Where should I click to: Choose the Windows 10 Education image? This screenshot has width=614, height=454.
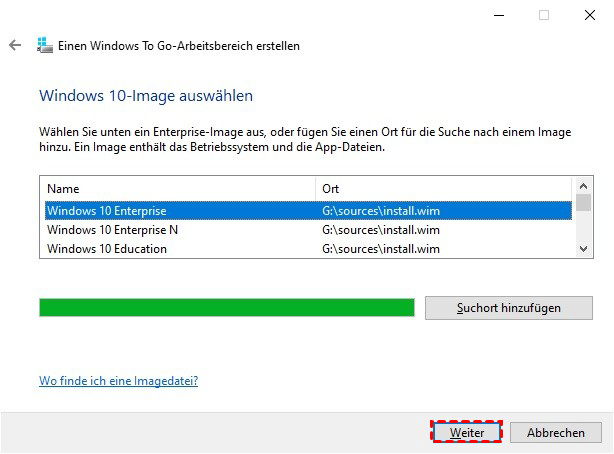pyautogui.click(x=107, y=249)
